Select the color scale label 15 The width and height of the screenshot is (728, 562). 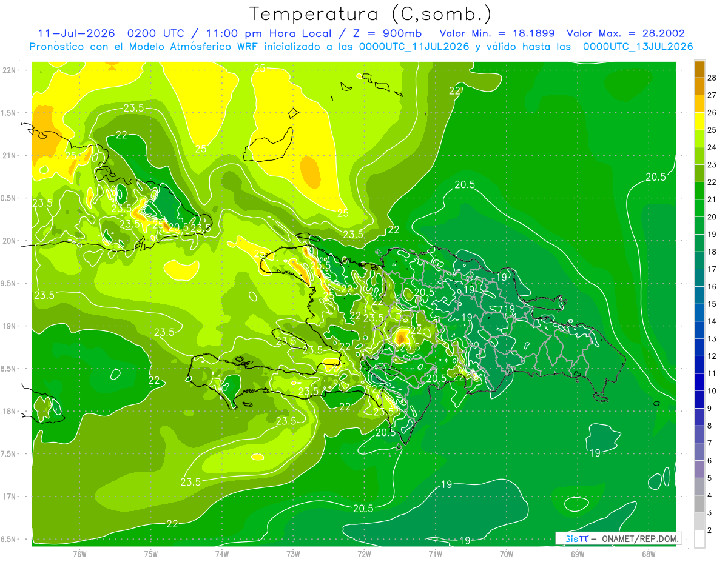(712, 304)
